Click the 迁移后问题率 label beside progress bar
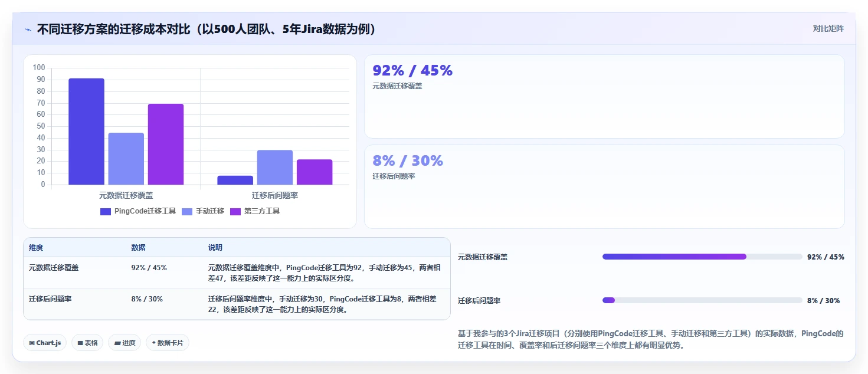Viewport: 868px width, 374px height. [x=479, y=300]
